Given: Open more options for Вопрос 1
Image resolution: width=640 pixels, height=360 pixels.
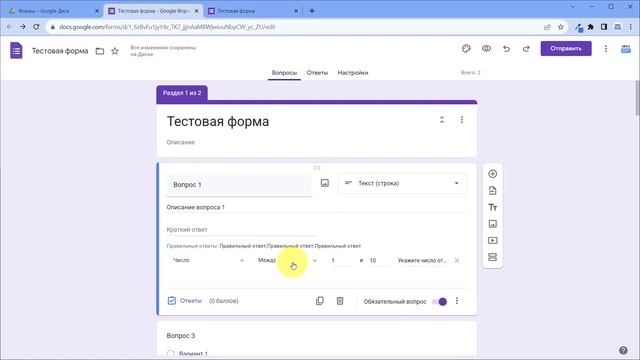Looking at the screenshot, I should (x=457, y=301).
